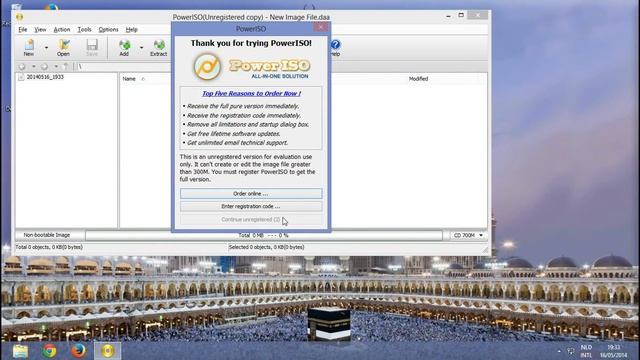Minimize the PowerISO main window
The width and height of the screenshot is (640, 360).
(448, 16)
